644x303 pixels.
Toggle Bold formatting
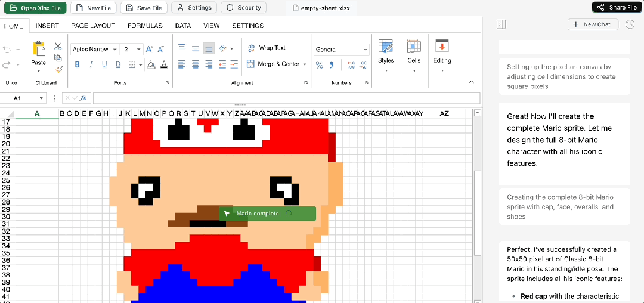tap(77, 64)
